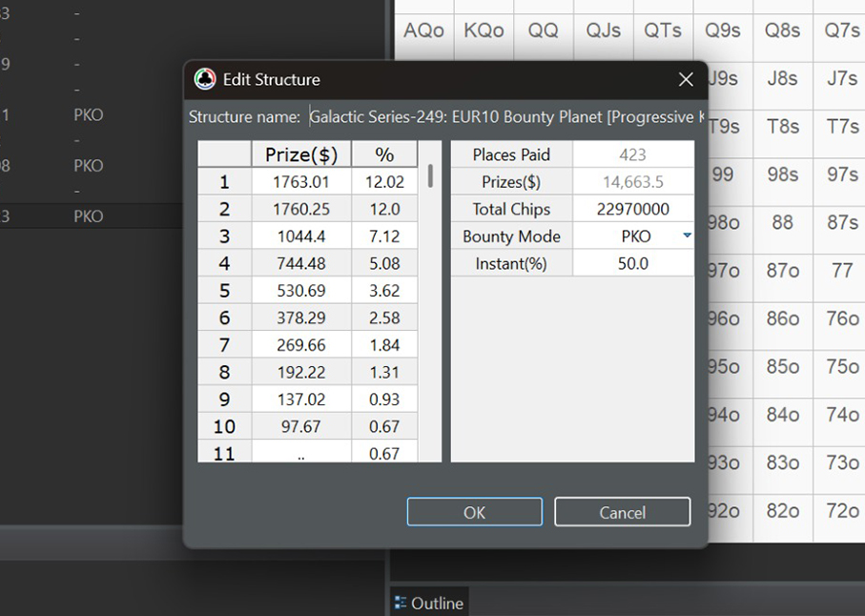The width and height of the screenshot is (865, 616).
Task: Click the Outline panel icon
Action: [x=401, y=603]
